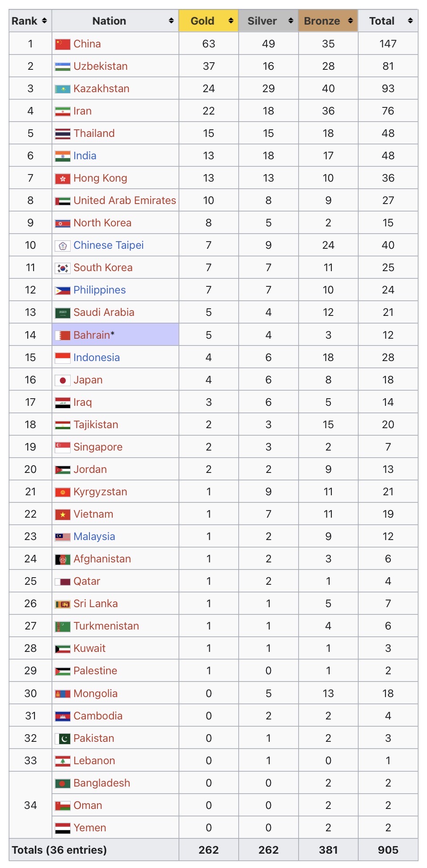Sort table by Rank column arrows

coord(44,21)
